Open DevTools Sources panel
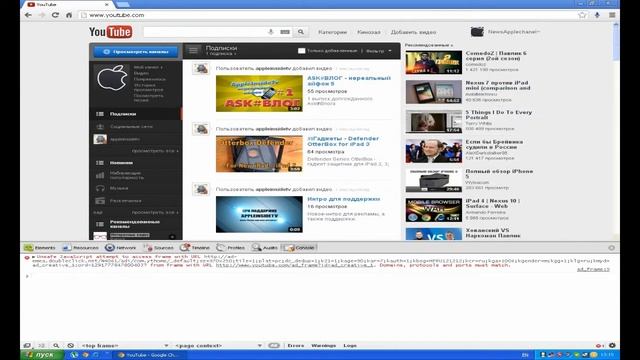Image resolution: width=640 pixels, height=360 pixels. pyautogui.click(x=158, y=247)
